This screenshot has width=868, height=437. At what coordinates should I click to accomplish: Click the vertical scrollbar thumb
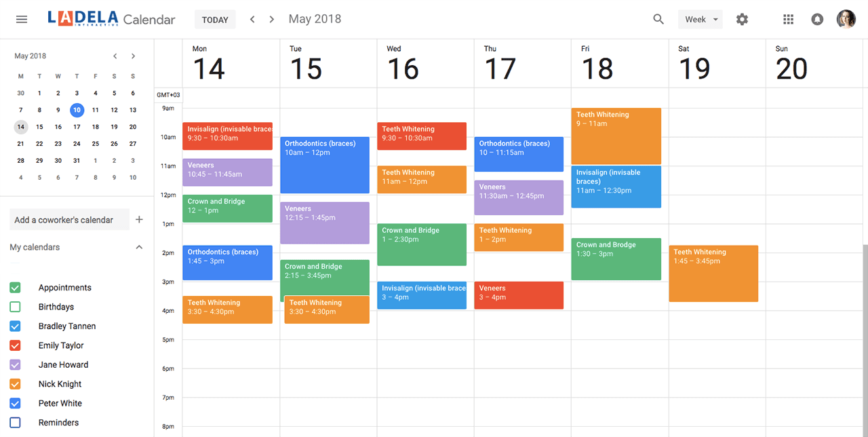pyautogui.click(x=865, y=339)
